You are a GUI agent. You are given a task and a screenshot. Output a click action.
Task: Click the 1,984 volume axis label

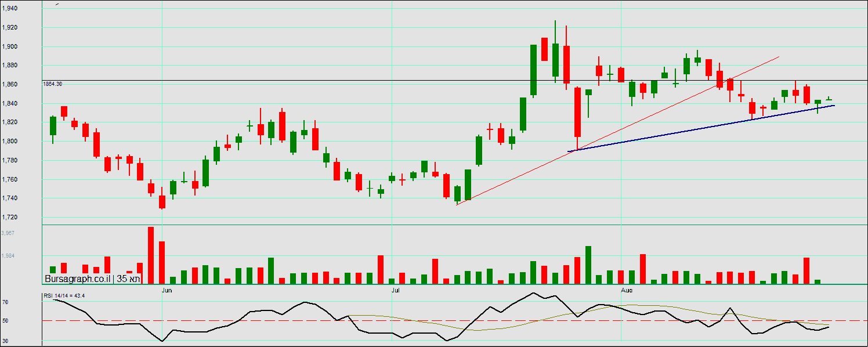point(8,256)
